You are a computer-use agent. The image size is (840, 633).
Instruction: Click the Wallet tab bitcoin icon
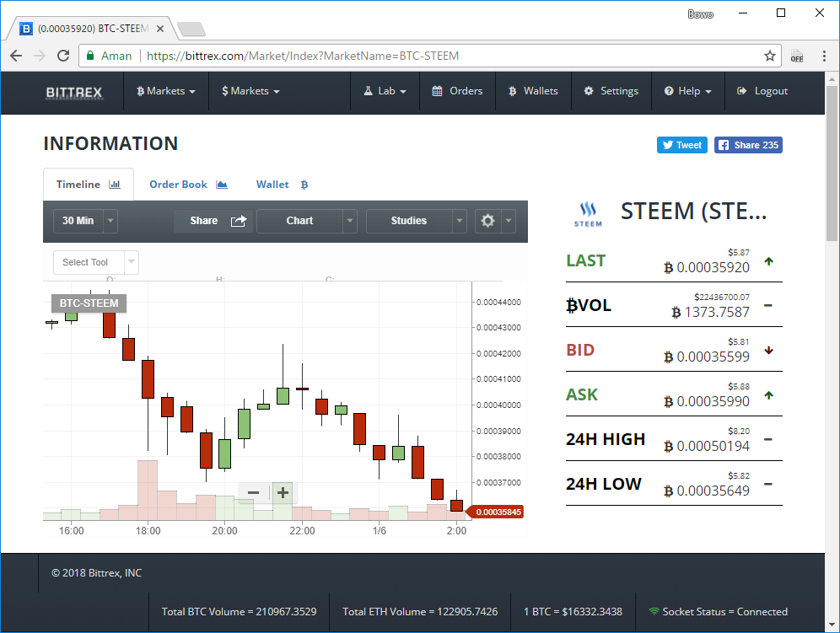(x=304, y=185)
